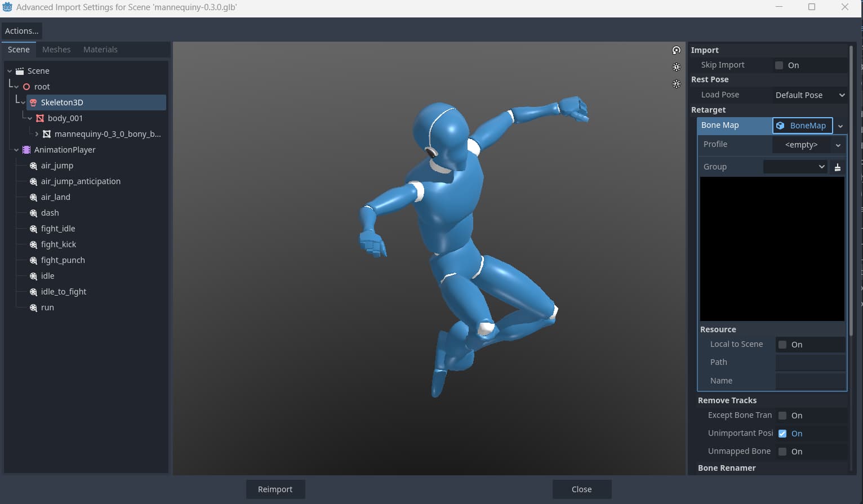The image size is (863, 504).
Task: Enable Local to Scene checkbox
Action: pos(782,345)
